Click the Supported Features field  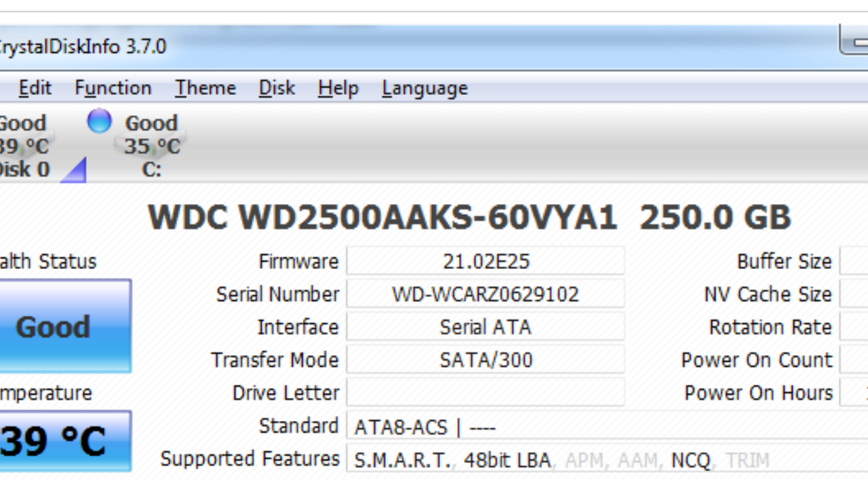click(604, 461)
